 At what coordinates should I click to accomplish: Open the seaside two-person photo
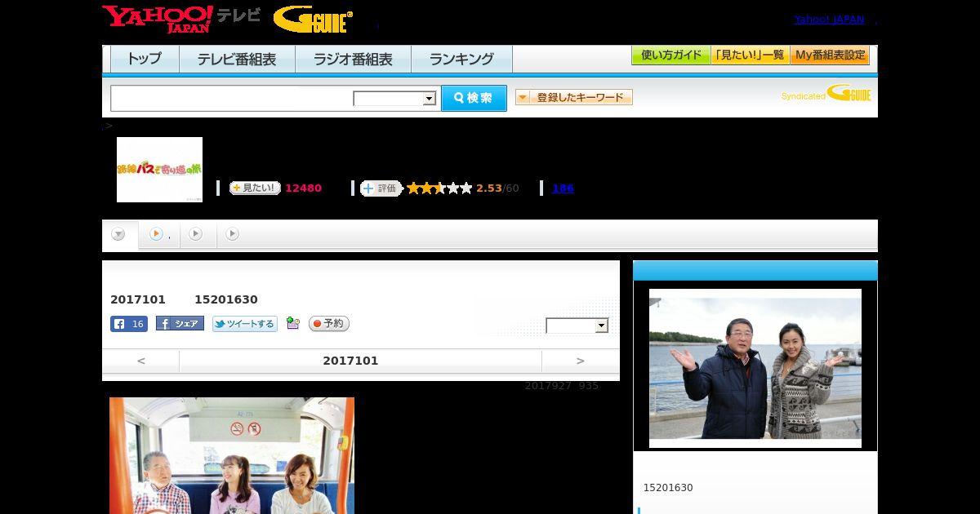[x=755, y=368]
